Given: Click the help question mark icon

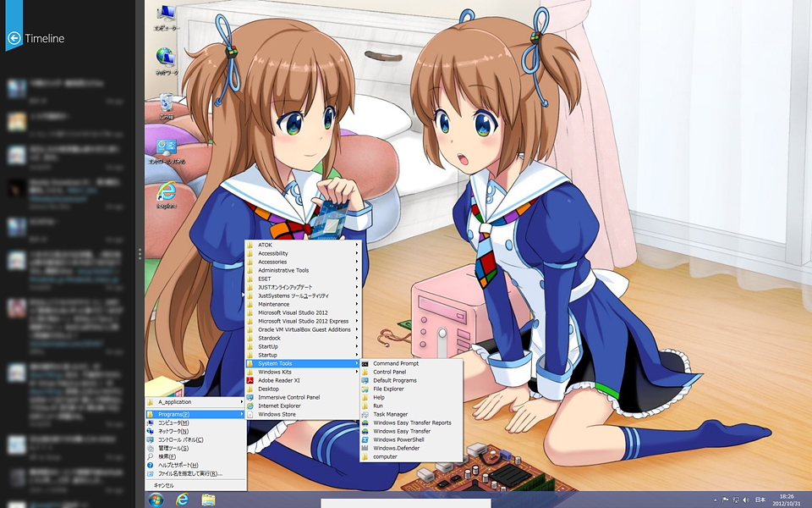Looking at the screenshot, I should click(151, 465).
